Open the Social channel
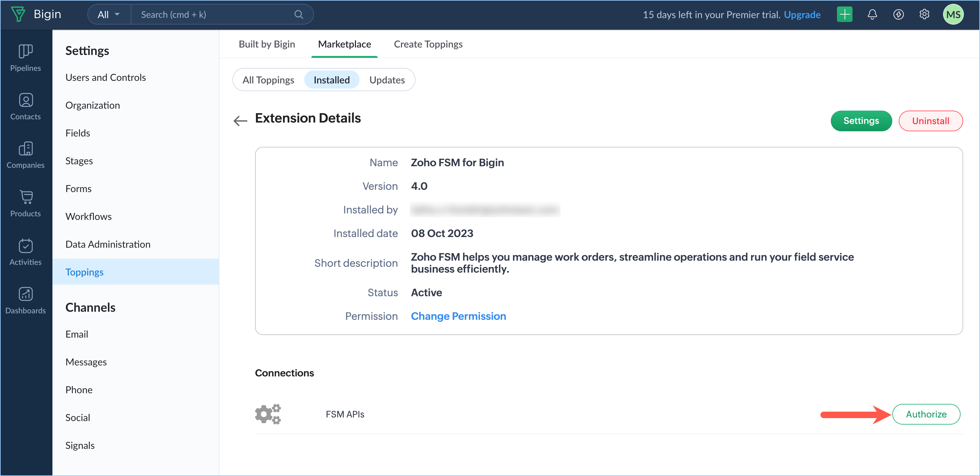 (x=78, y=417)
